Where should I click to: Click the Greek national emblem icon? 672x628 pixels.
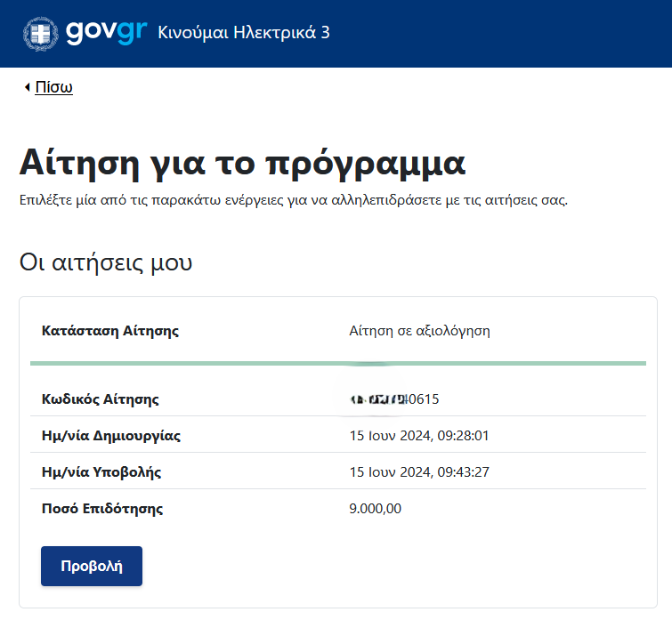(x=40, y=33)
